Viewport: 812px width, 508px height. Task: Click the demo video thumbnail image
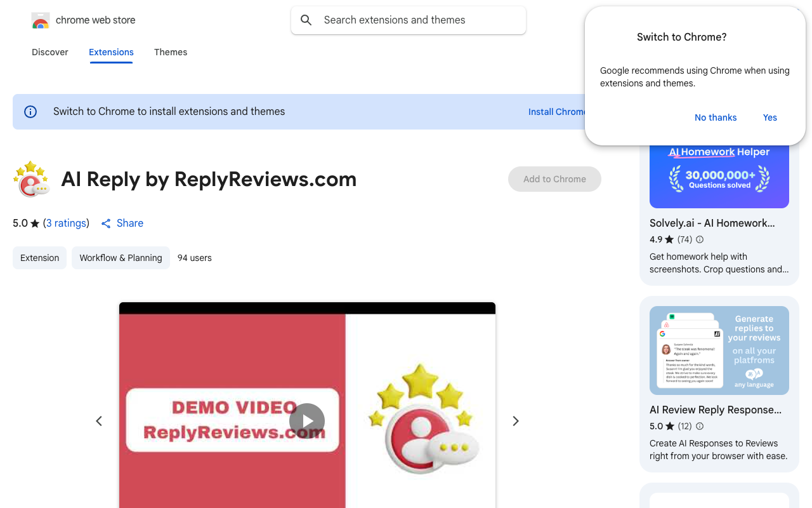coord(307,405)
